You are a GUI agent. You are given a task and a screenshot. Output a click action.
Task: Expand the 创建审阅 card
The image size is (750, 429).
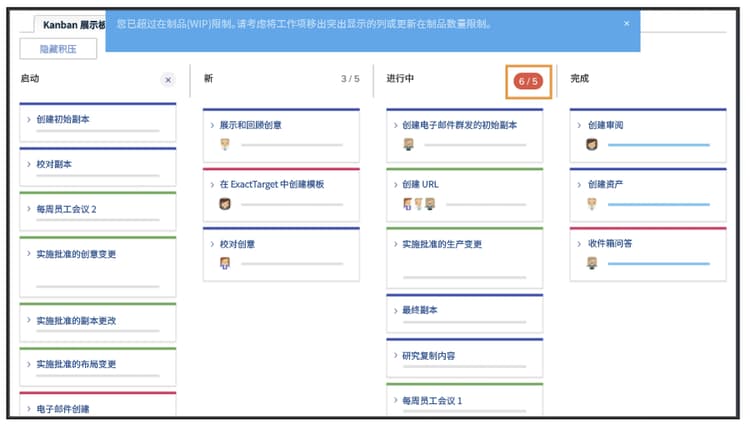pos(579,125)
